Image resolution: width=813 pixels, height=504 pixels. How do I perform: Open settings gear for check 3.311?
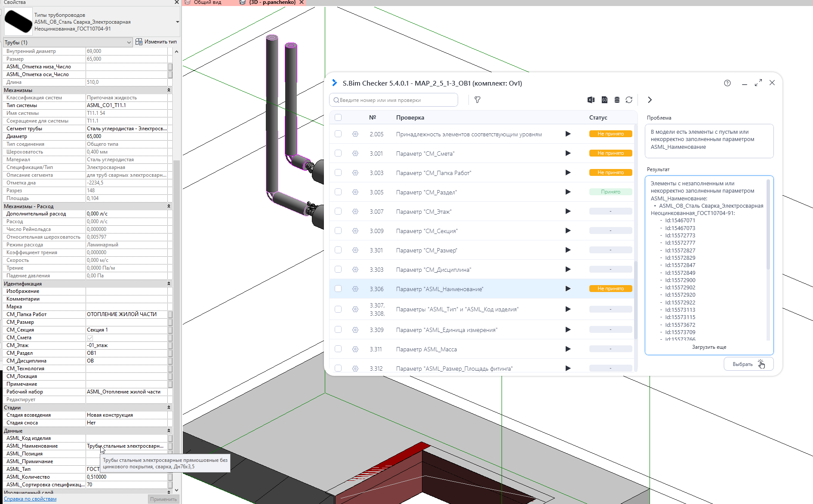tap(355, 349)
